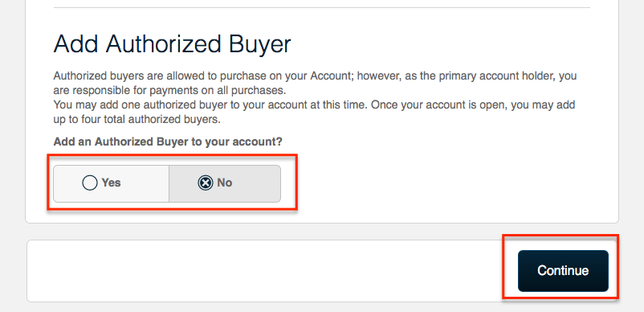Select the No radio button
Viewport: 644px width, 312px height.
coord(225,183)
